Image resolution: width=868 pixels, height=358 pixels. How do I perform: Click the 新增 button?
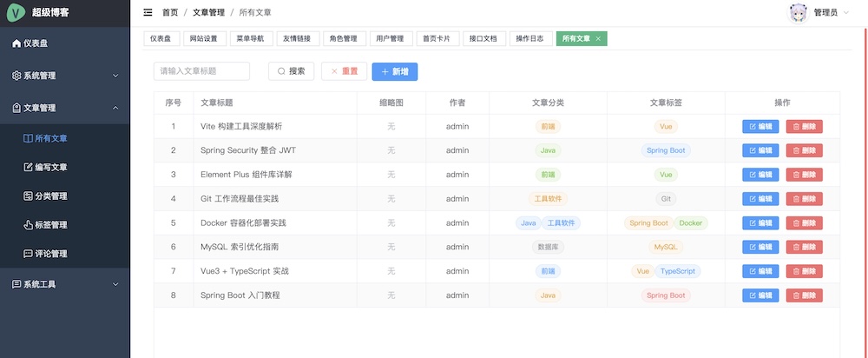click(395, 71)
